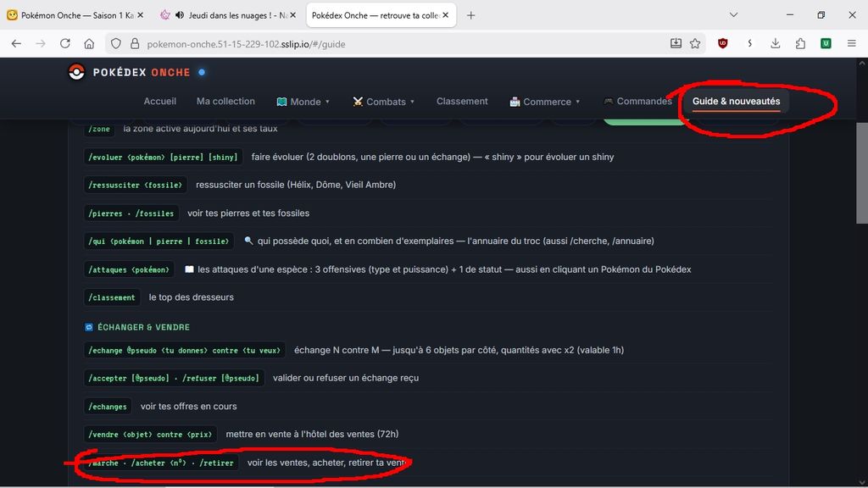Click the URL address bar
Viewport: 868px width, 488px height.
pos(404,44)
